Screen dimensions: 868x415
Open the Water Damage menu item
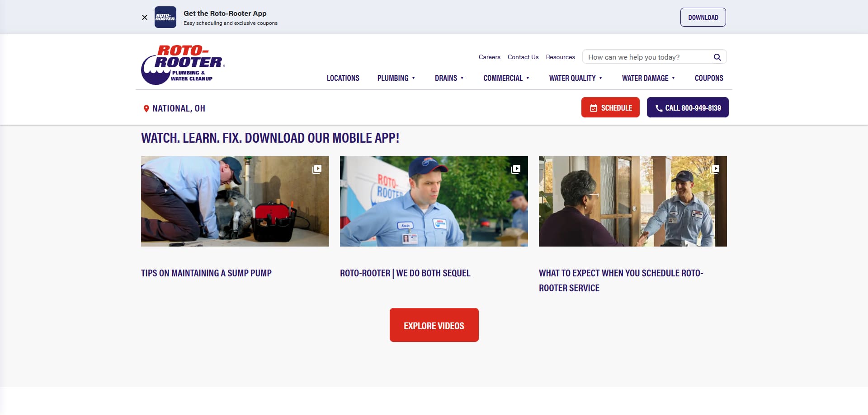click(x=645, y=78)
